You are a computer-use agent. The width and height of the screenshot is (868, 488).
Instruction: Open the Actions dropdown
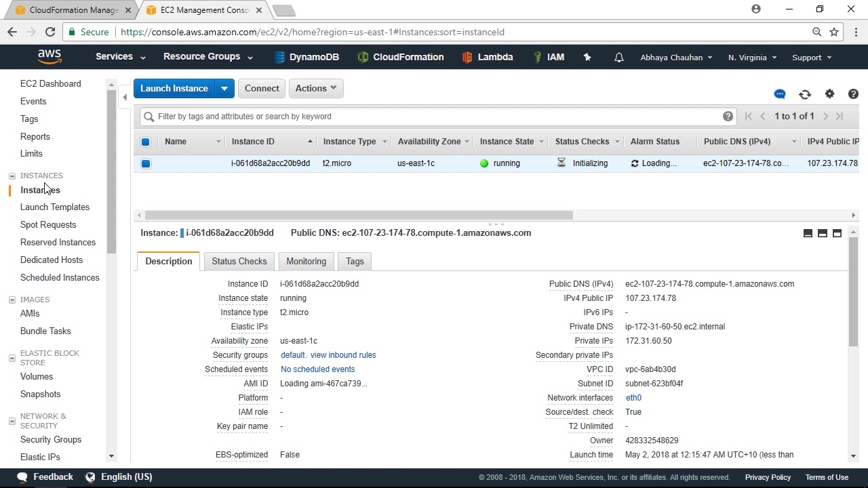(316, 89)
